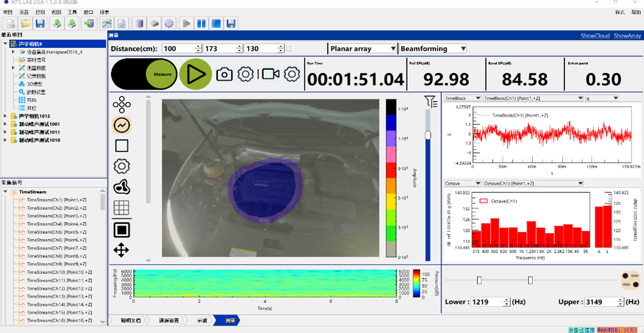Select the waveform chart tool in sidebar

(x=122, y=125)
